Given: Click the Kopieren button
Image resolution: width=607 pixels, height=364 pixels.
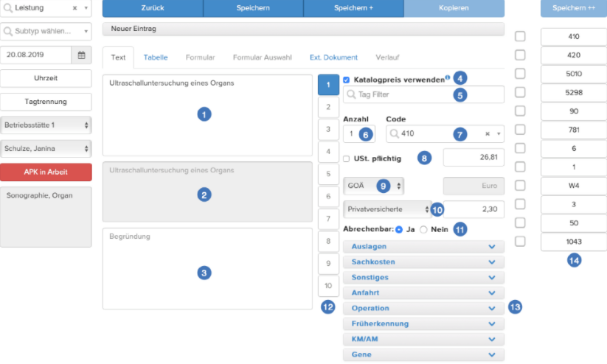Looking at the screenshot, I should [454, 8].
